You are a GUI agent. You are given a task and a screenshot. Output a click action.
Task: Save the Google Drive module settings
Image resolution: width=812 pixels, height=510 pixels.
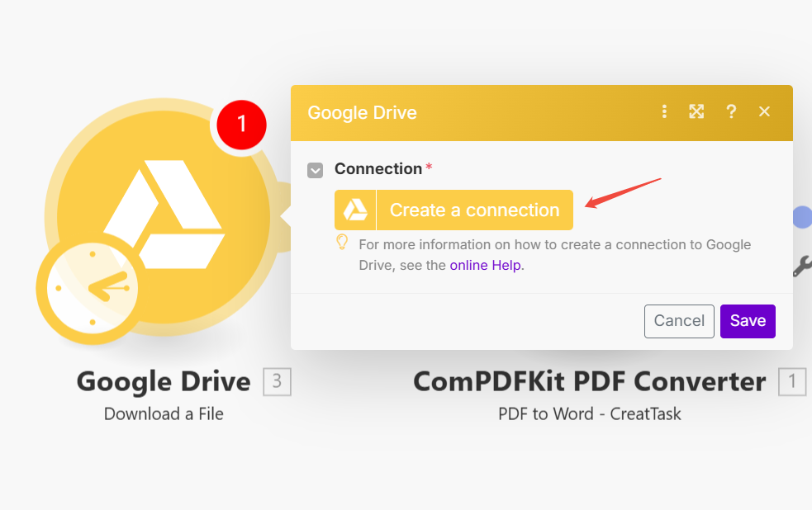[748, 321]
